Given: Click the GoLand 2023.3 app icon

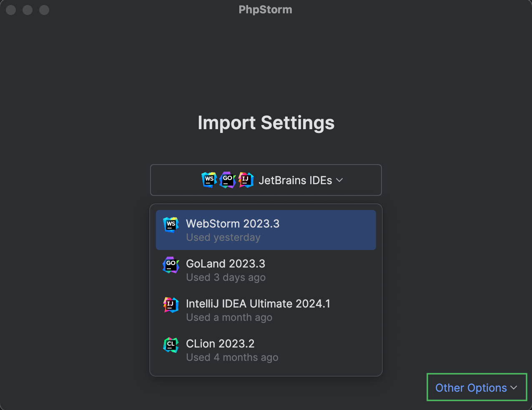Looking at the screenshot, I should (171, 265).
